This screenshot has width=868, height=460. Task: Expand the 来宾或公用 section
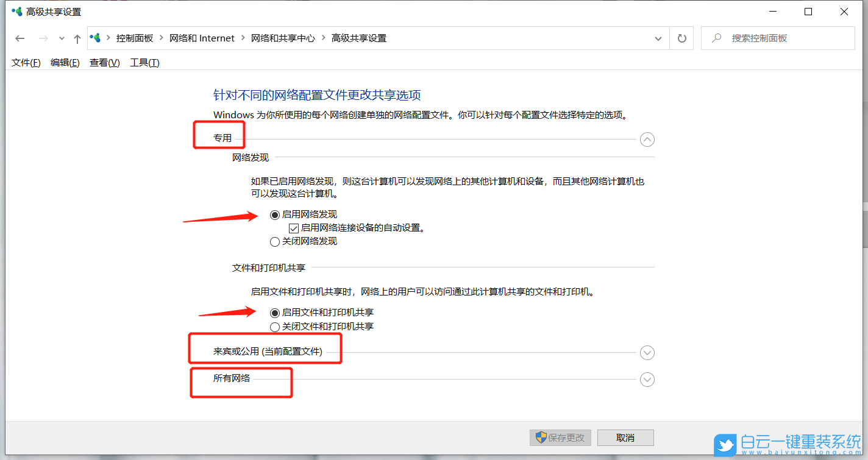(x=647, y=353)
